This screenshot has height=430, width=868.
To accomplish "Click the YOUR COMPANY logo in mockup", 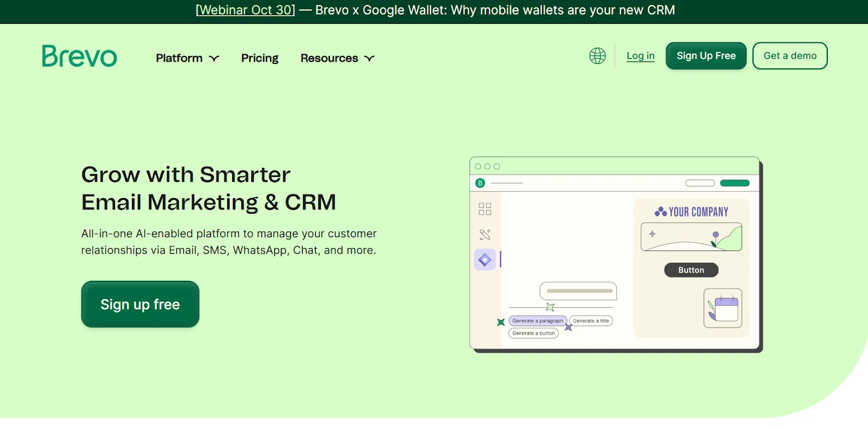I will point(691,212).
